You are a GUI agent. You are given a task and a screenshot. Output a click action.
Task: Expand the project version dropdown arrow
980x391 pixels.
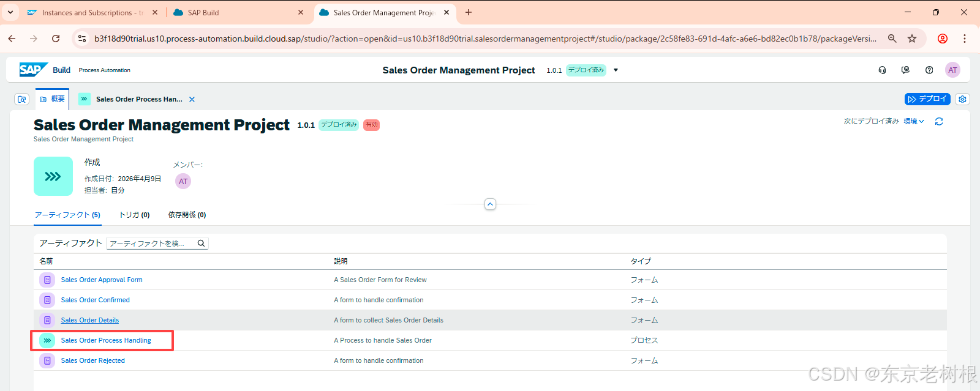pos(616,70)
